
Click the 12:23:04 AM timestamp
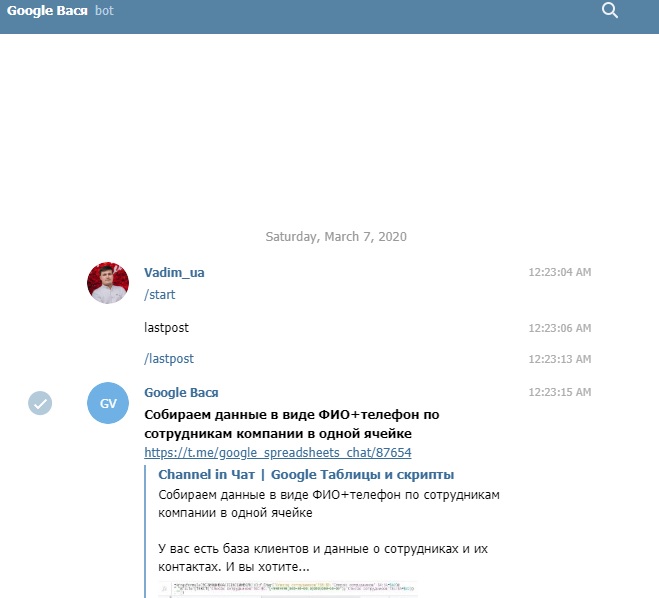point(560,272)
